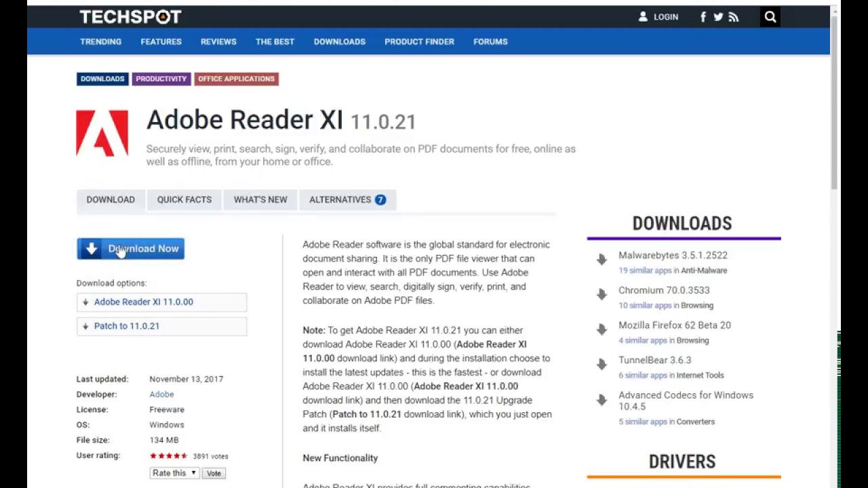Click download arrow next to Advanced Codecs
Screen dimensions: 868x488
[x=601, y=401]
